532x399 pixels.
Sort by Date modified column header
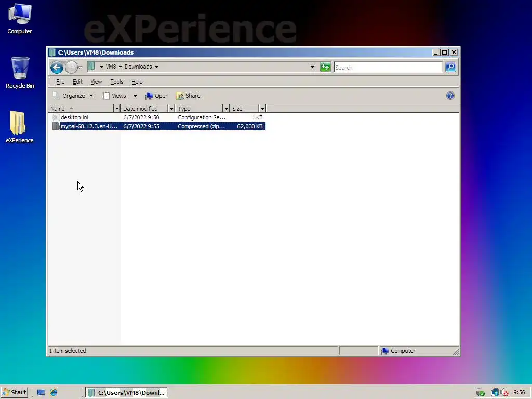(x=144, y=109)
